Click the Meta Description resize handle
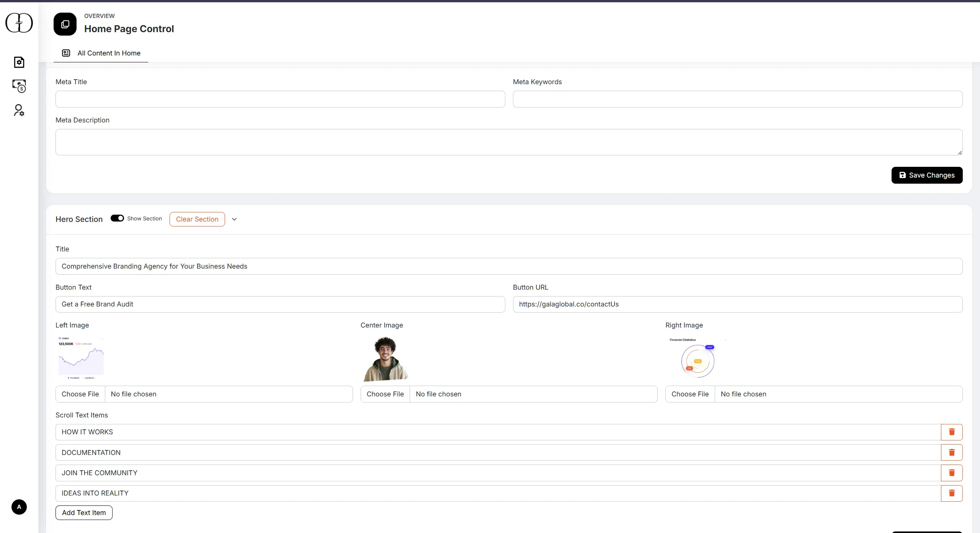980x533 pixels. [960, 152]
